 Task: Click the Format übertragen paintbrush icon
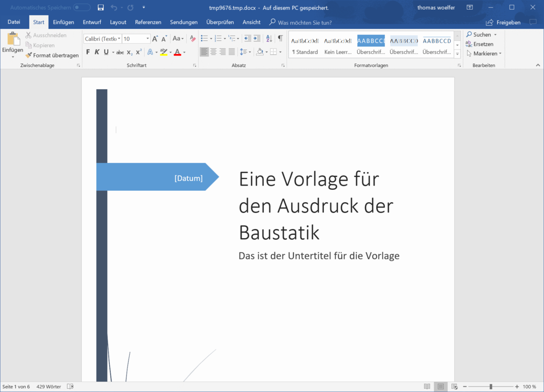[x=29, y=55]
